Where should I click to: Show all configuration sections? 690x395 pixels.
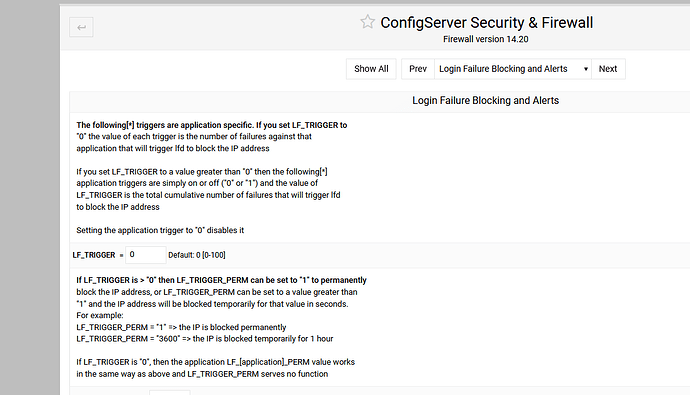(371, 69)
